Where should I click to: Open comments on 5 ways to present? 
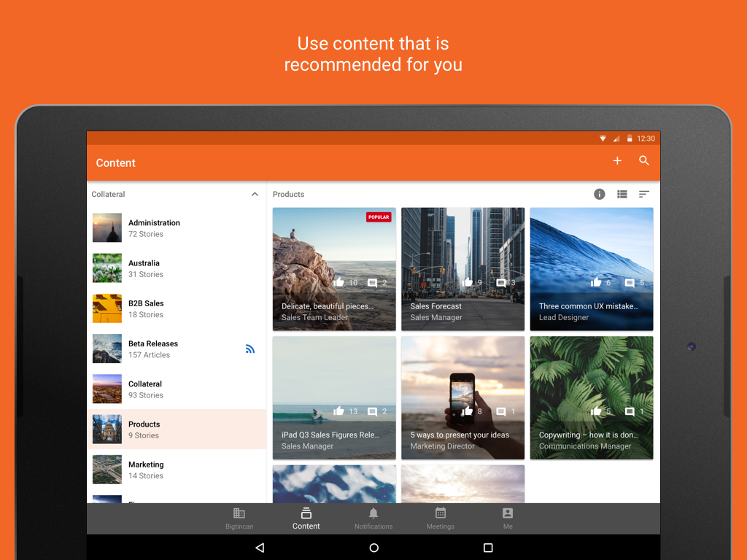[x=500, y=411]
